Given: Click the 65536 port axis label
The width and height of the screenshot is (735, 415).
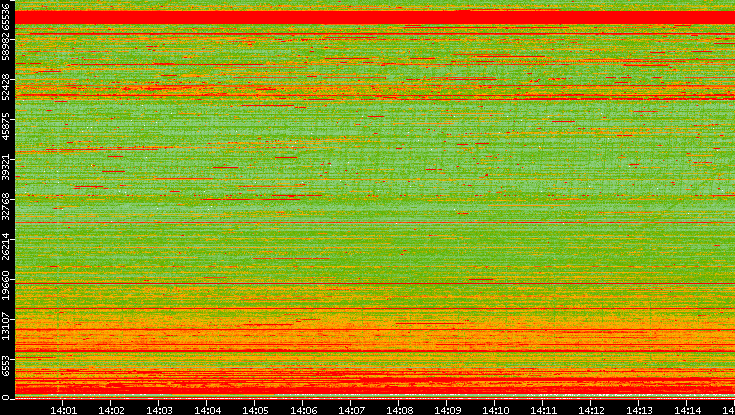Looking at the screenshot, I should (6, 15).
